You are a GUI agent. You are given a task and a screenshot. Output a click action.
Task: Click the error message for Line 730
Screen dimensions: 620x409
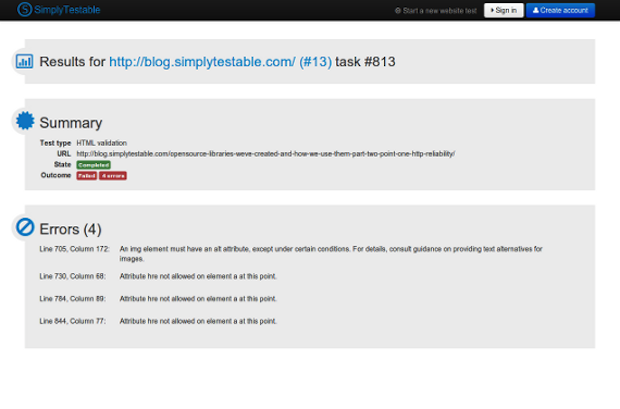click(198, 276)
